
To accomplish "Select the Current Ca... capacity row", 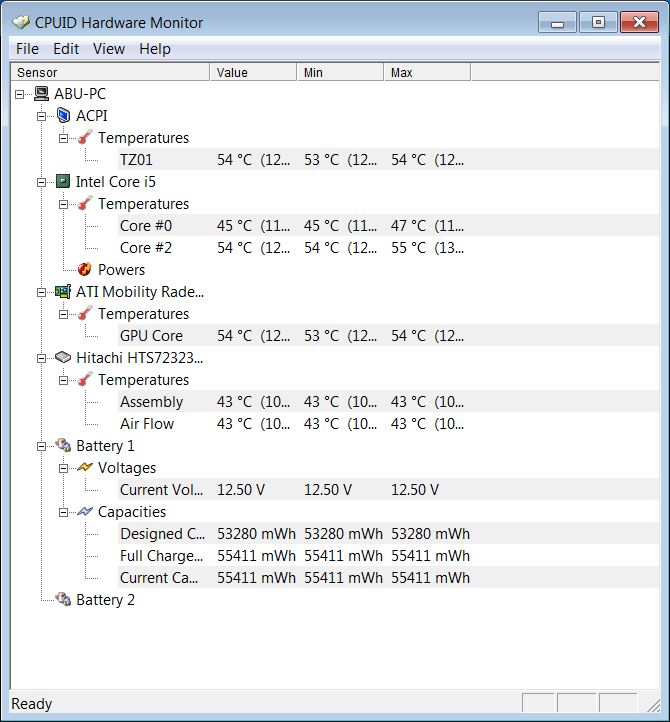I will (388, 577).
